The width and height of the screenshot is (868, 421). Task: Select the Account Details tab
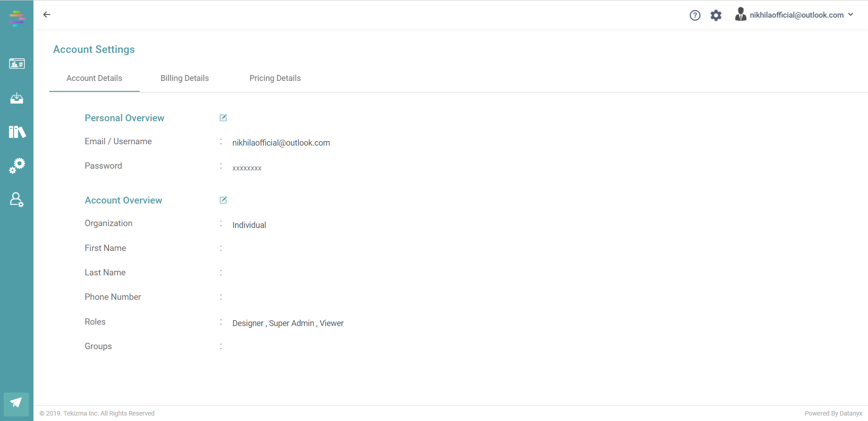(94, 78)
